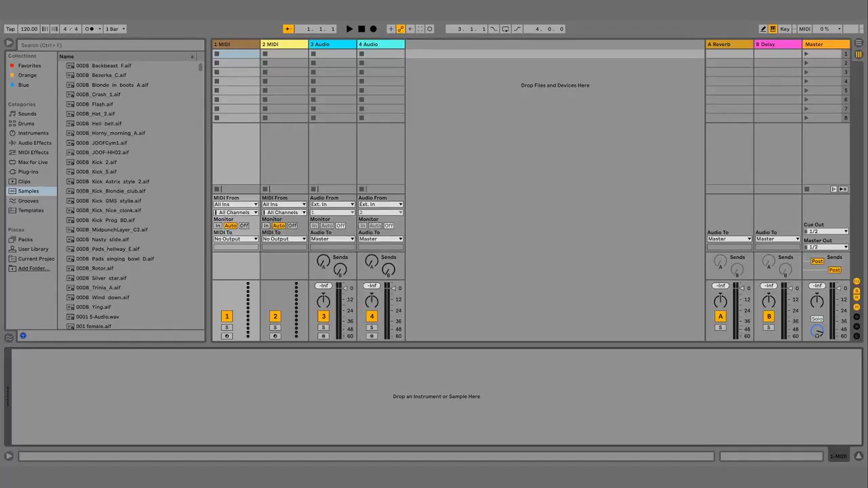Expand the Cue Out dropdown on Master

[x=826, y=231]
